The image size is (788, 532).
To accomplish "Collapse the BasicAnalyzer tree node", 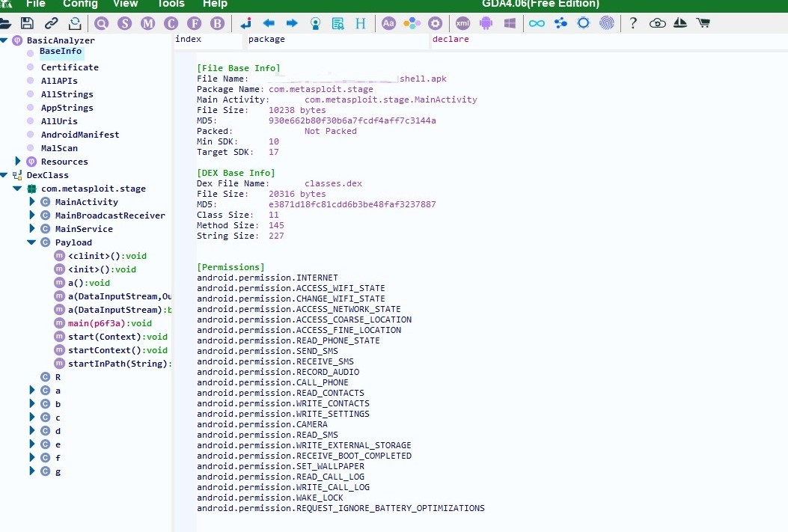I will 4,40.
